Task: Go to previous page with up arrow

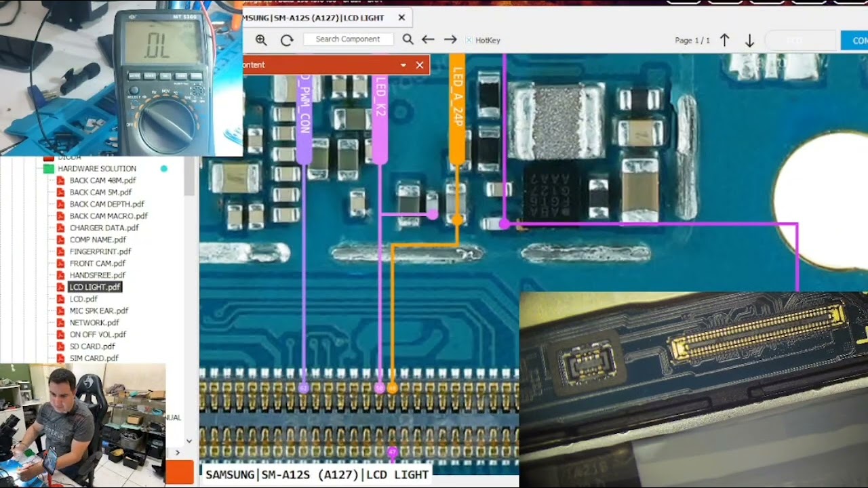Action: click(x=725, y=40)
